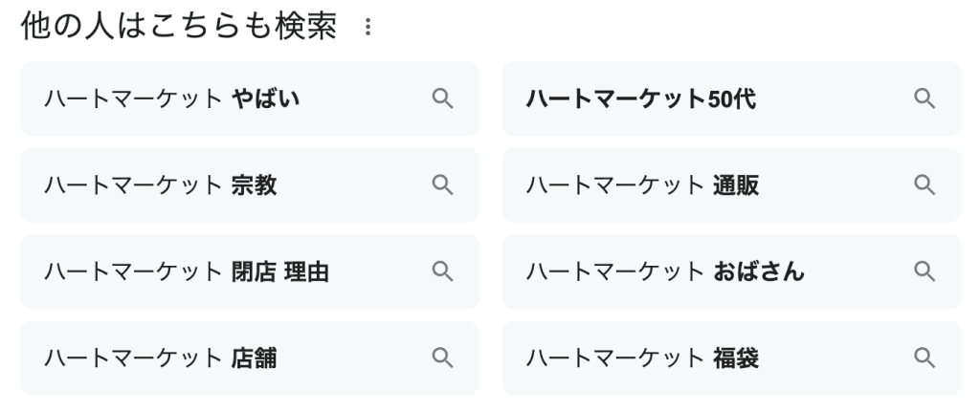This screenshot has height=412, width=980.
Task: Click magnifier icon next to ハートマーケット 宗教
Action: click(442, 184)
